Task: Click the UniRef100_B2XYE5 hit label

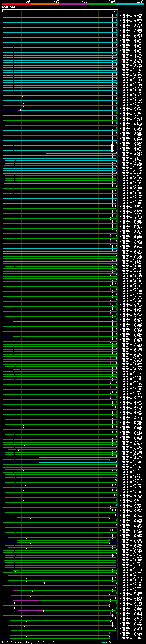Action: click(131, 153)
